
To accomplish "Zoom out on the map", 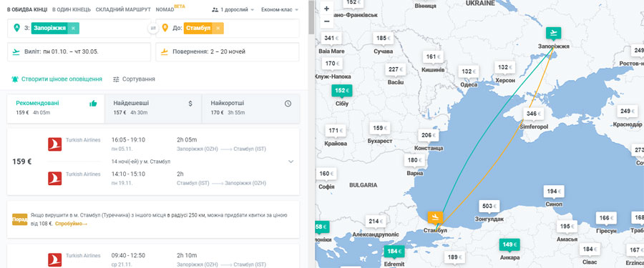I will point(326,21).
